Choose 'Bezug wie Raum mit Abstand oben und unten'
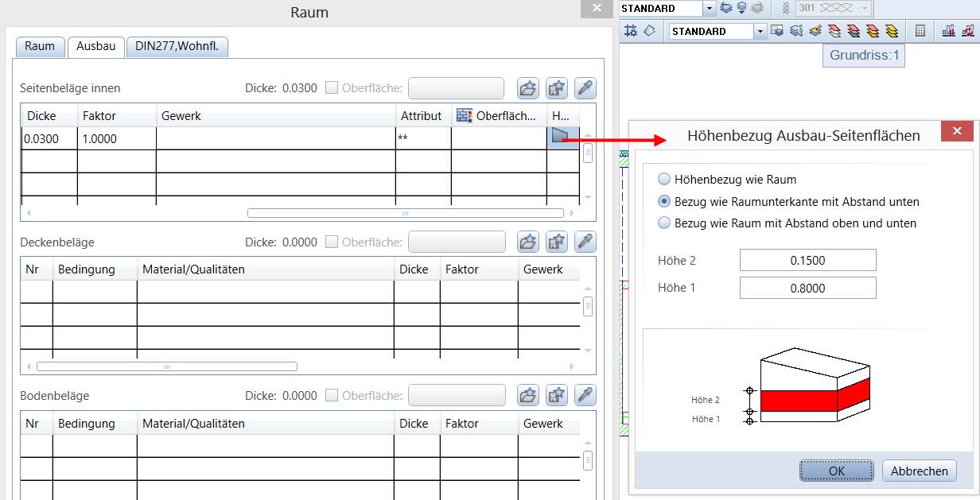Viewport: 980px width, 500px height. (664, 223)
